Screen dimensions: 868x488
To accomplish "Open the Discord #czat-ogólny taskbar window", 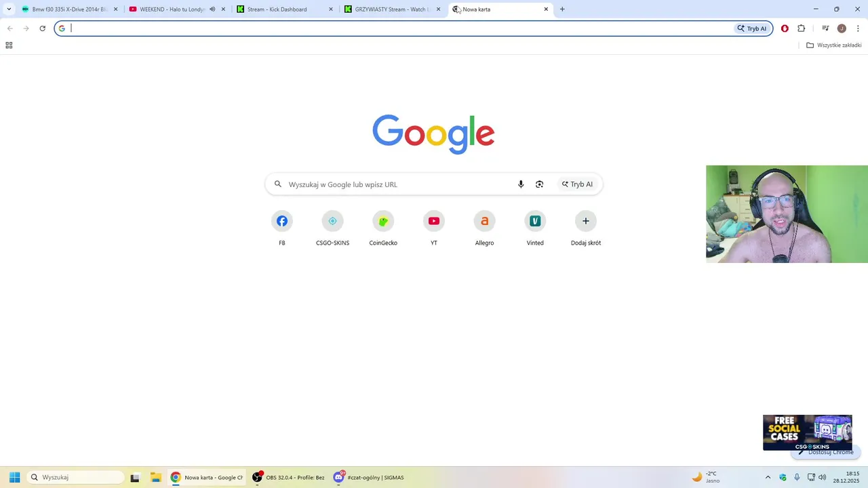I will (x=369, y=477).
